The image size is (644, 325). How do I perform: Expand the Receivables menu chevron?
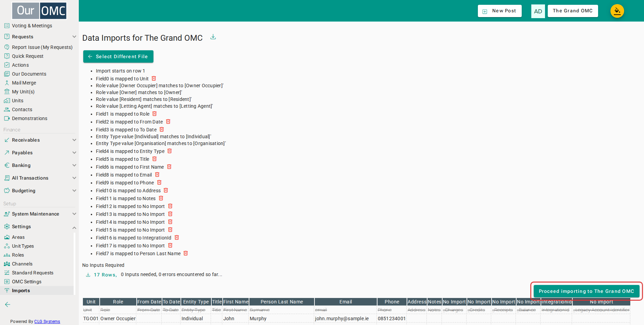click(x=74, y=140)
